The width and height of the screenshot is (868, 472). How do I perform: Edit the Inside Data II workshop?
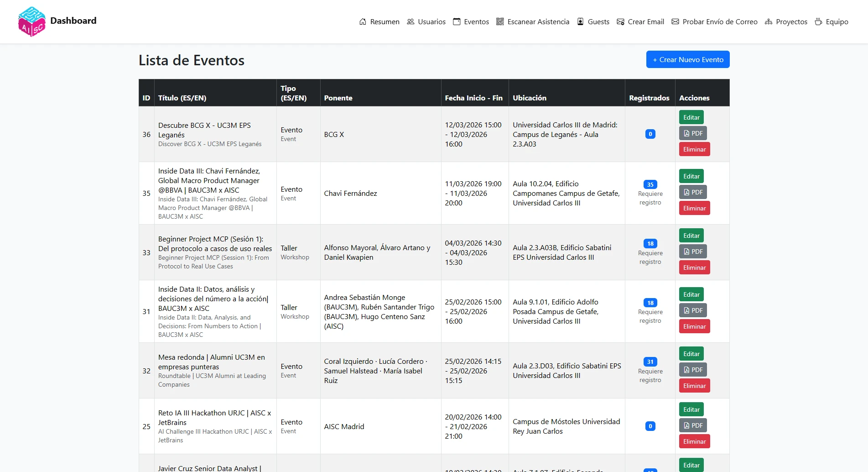[691, 294]
